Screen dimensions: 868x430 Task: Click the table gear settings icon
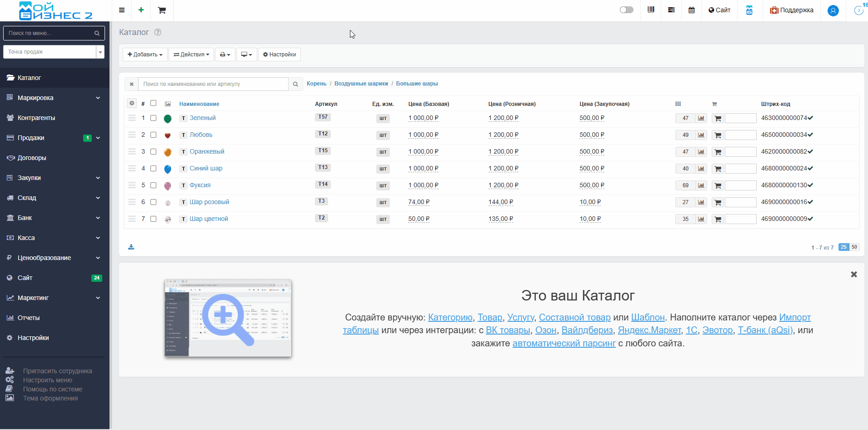pyautogui.click(x=132, y=104)
